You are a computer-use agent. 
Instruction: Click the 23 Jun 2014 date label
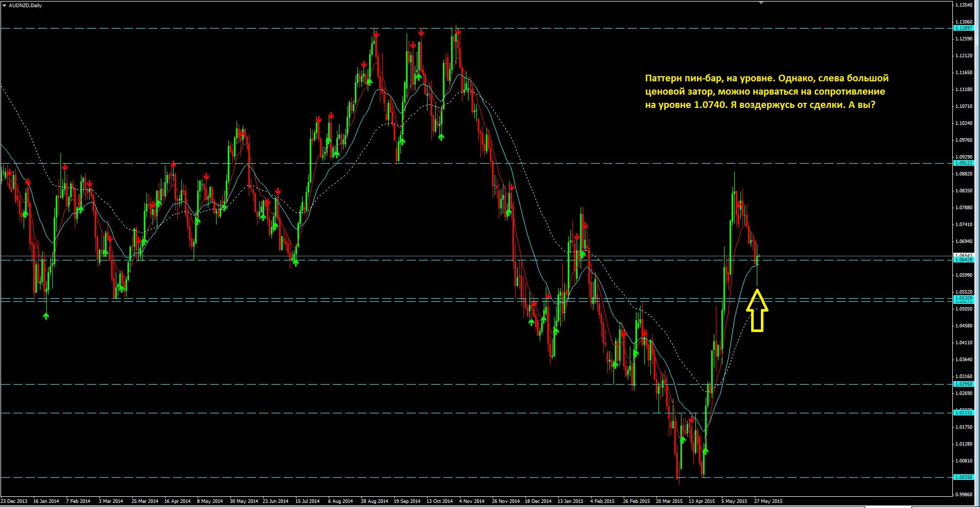[275, 501]
